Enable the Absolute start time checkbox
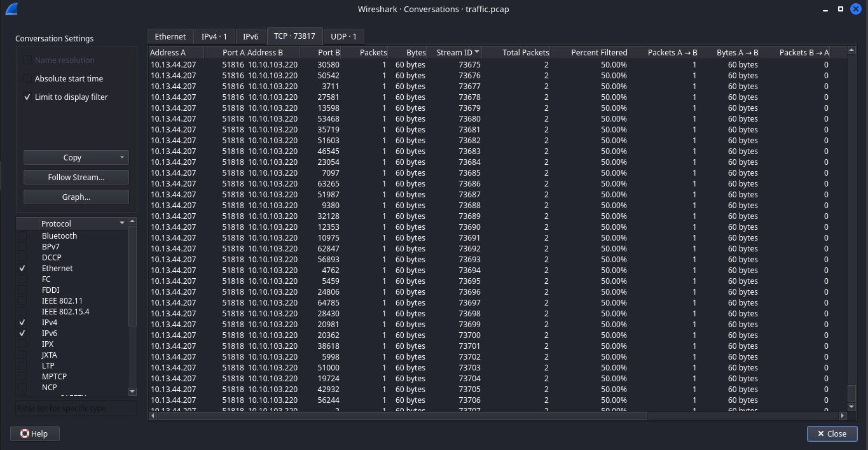868x450 pixels. coord(27,78)
